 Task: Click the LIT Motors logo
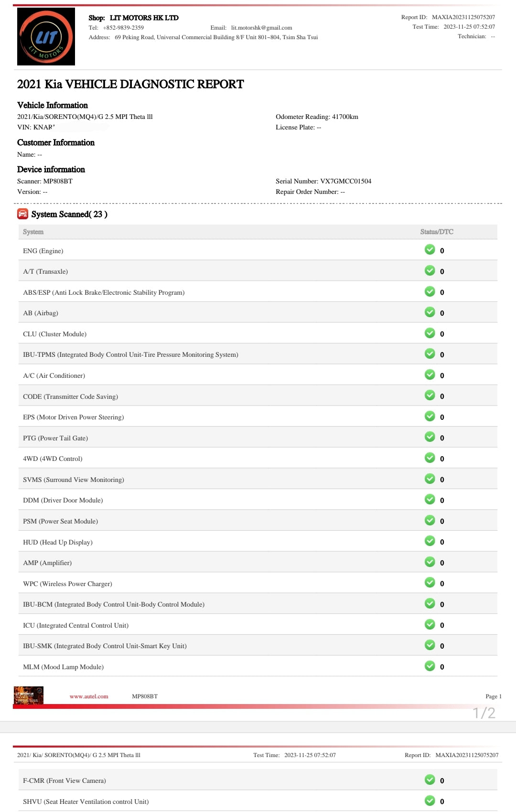[x=46, y=37]
